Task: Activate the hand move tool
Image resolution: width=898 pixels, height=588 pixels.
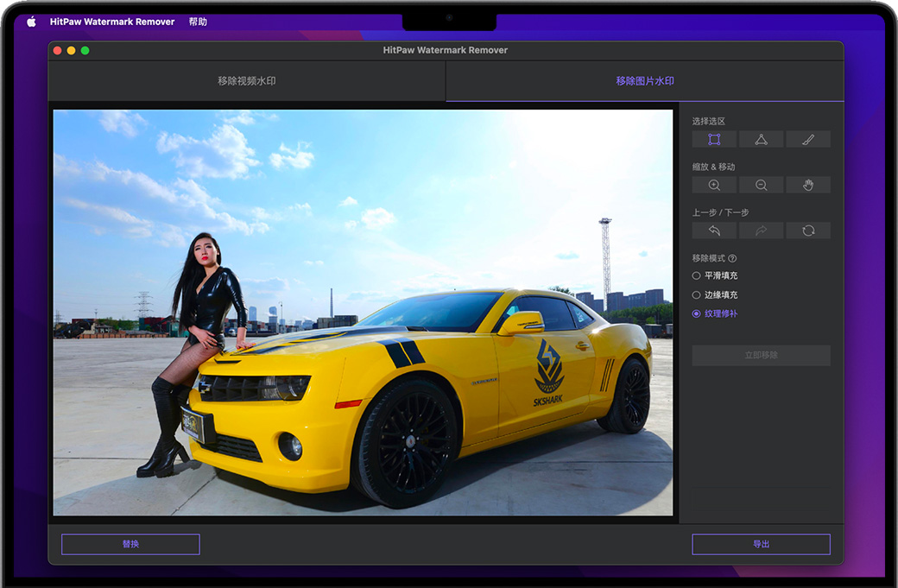Action: [x=807, y=185]
